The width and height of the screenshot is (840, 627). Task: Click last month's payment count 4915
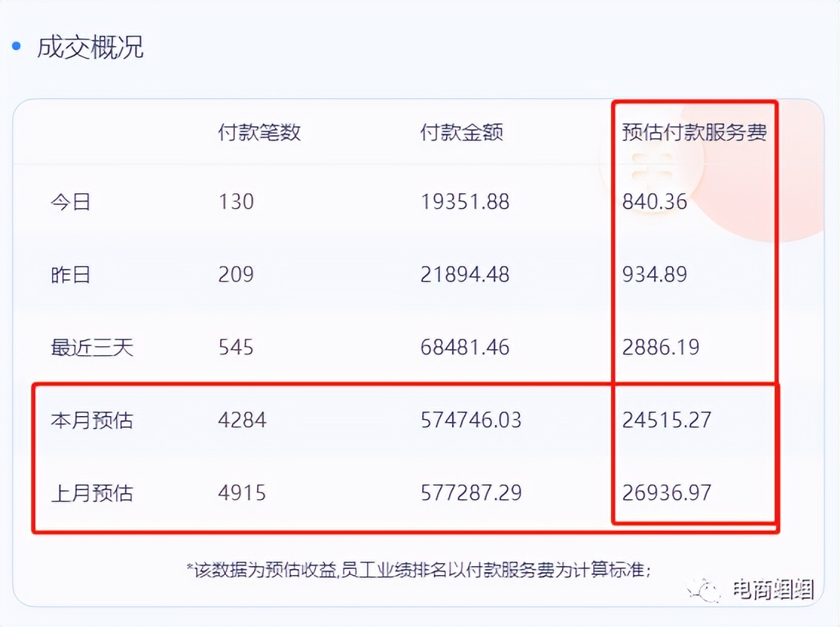pyautogui.click(x=242, y=493)
